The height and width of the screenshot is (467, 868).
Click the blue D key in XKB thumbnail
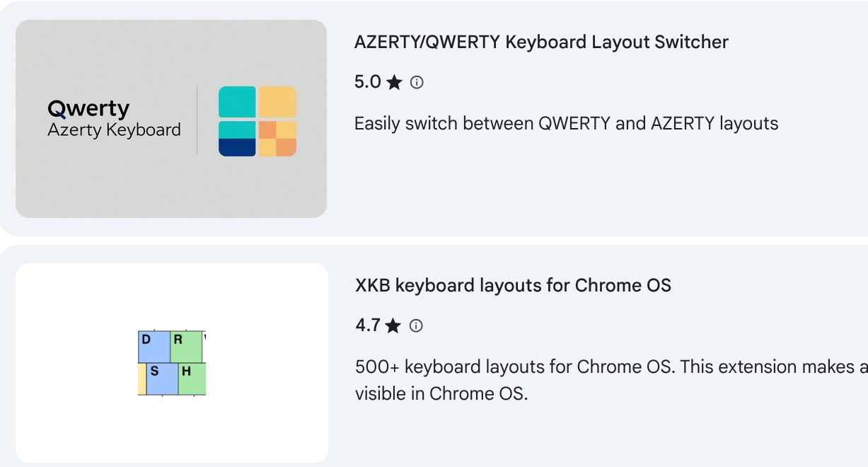(154, 347)
